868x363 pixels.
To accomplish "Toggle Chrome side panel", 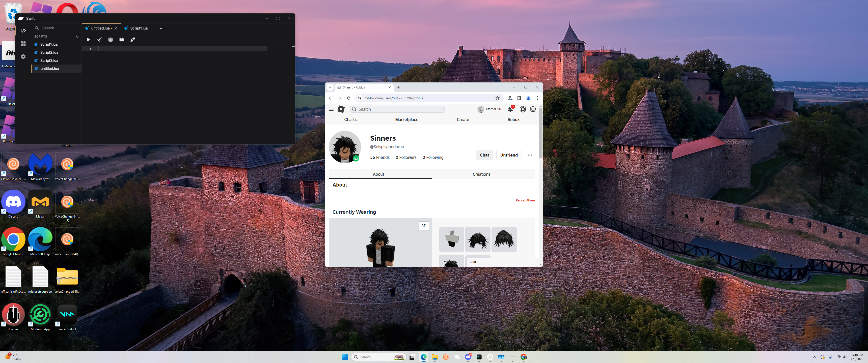I will pos(519,98).
